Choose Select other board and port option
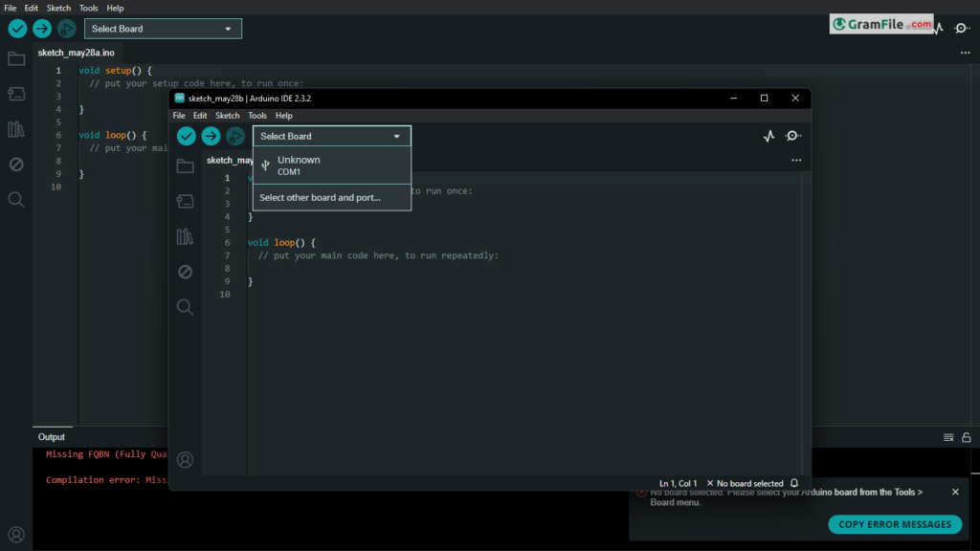The width and height of the screenshot is (980, 551). point(332,197)
